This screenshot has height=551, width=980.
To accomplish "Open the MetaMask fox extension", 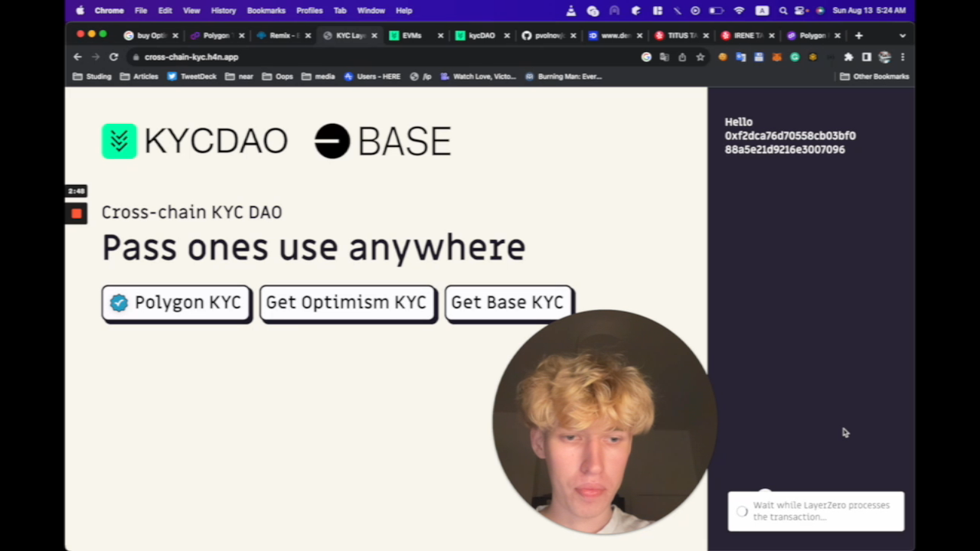I will pyautogui.click(x=776, y=57).
